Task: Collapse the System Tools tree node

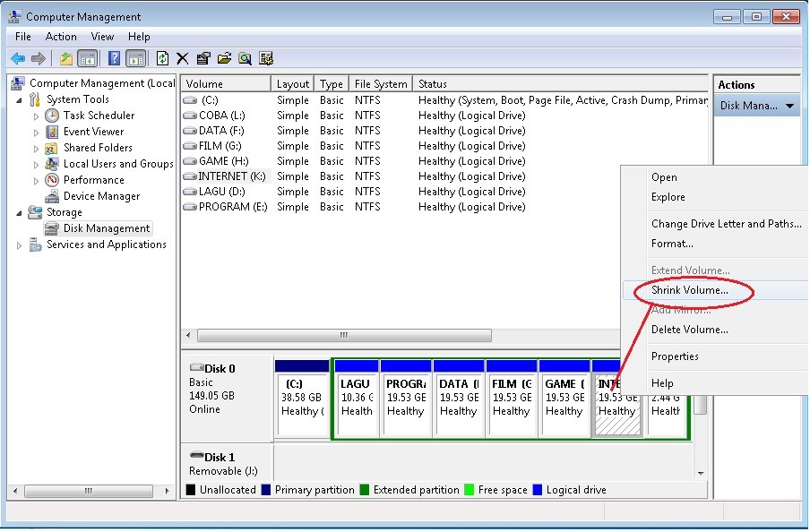Action: pos(19,100)
